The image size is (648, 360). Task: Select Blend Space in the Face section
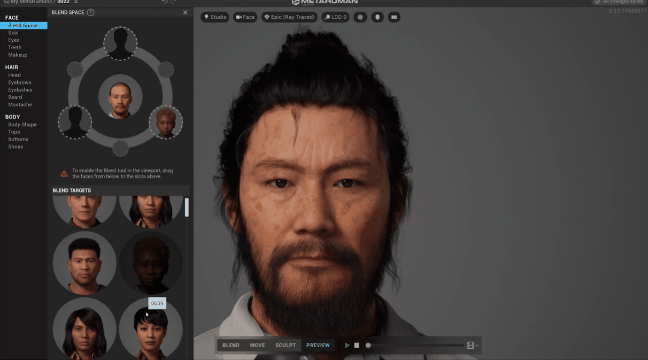24,25
